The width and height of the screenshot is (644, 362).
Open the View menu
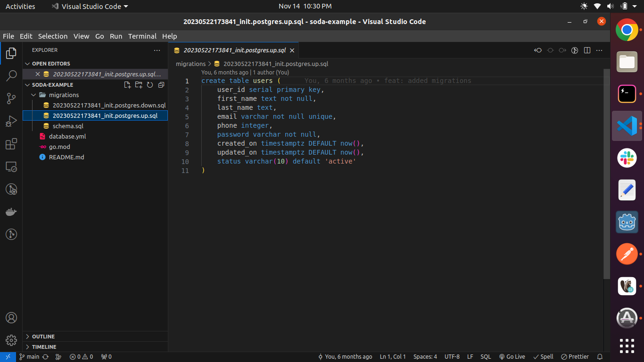pyautogui.click(x=81, y=36)
